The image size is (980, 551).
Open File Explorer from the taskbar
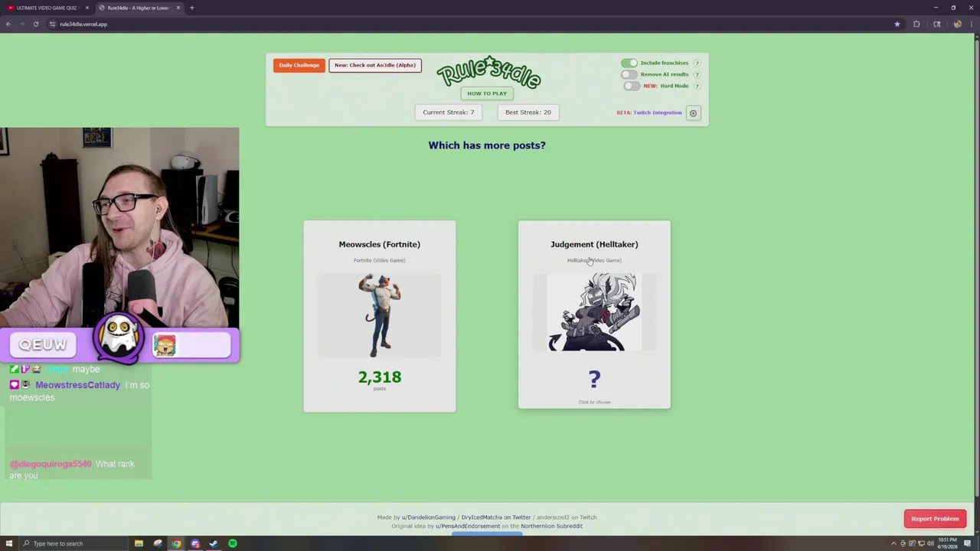pos(139,543)
